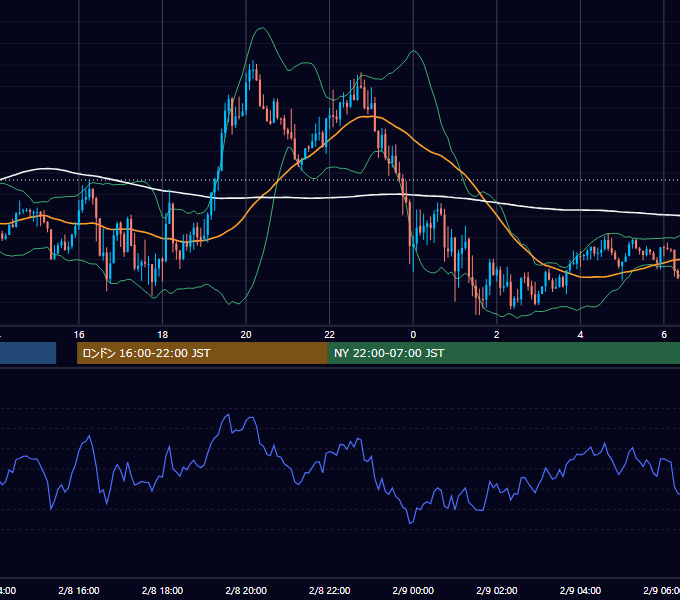
Task: Click the 16 hour label on the price chart axis
Action: click(79, 335)
